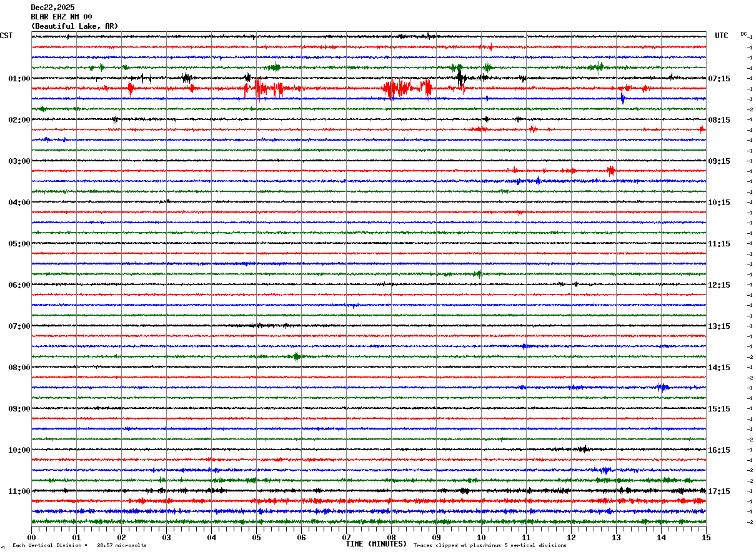Click minute mark 04 on the time axis
Viewport: 756px width, 554px height.
pos(211,536)
